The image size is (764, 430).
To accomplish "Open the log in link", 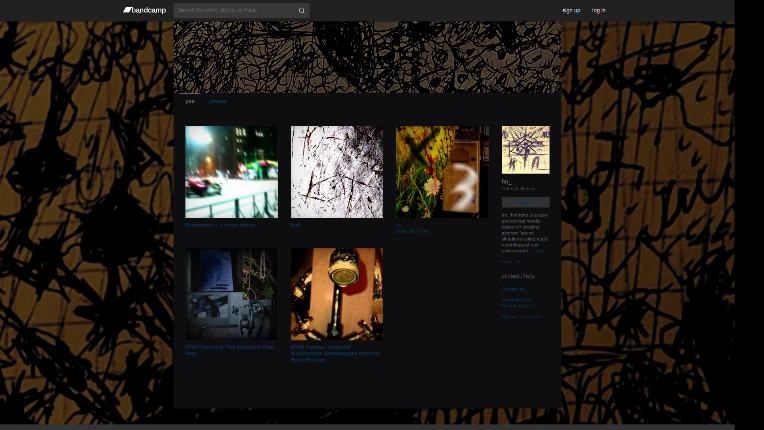I will click(598, 10).
